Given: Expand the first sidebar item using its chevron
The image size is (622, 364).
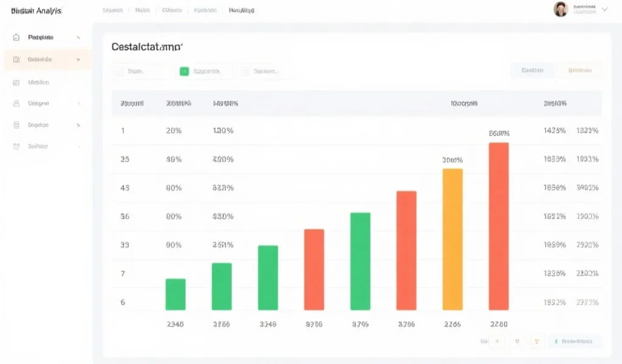Looking at the screenshot, I should click(78, 38).
